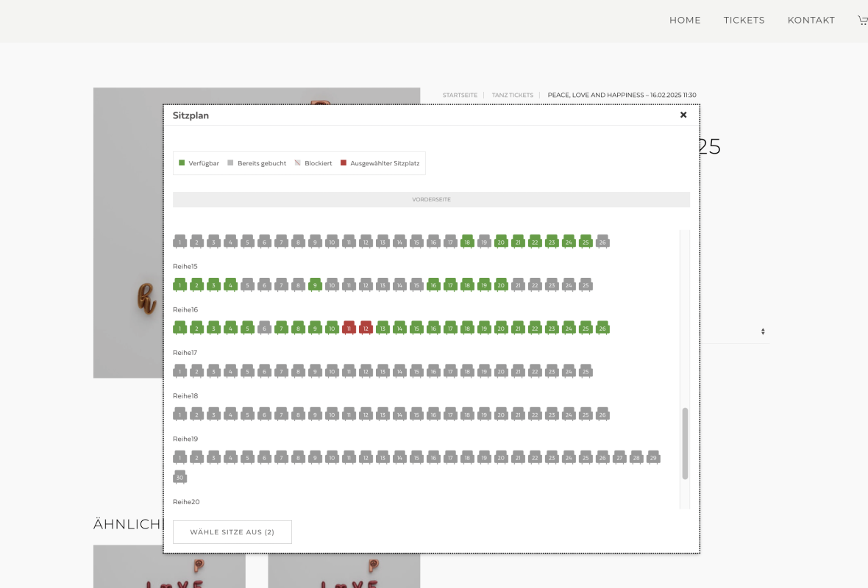Choose seat 20 in Reihe15
The height and width of the screenshot is (588, 868).
tap(501, 284)
